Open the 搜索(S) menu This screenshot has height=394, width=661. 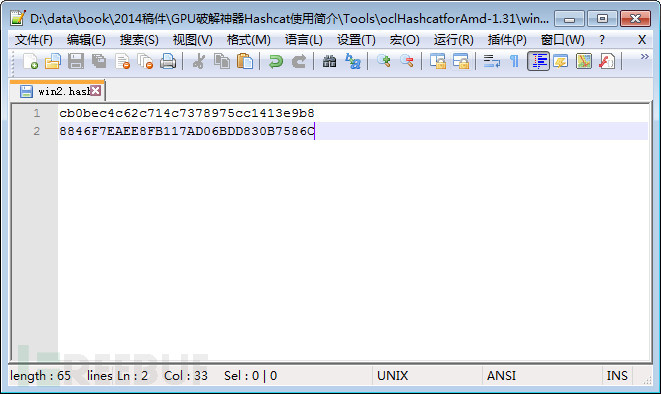[139, 40]
